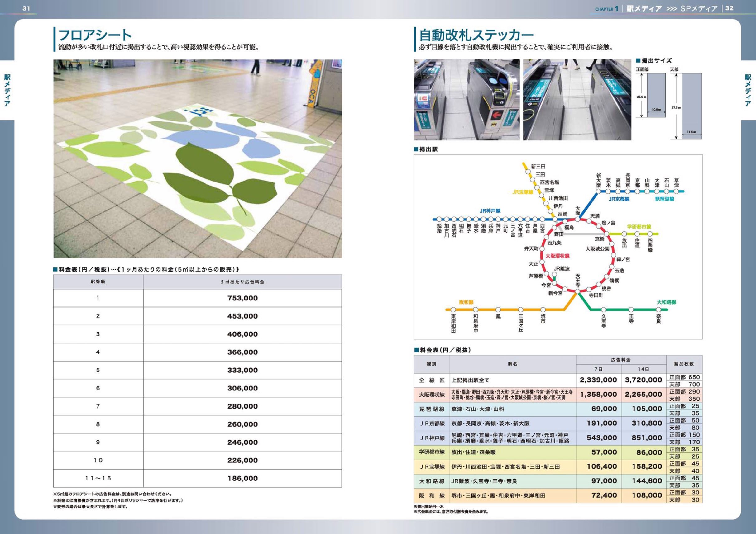Image resolution: width=756 pixels, height=534 pixels.
Task: Click the 5㎡あたり広告料金 column header
Action: (x=242, y=282)
